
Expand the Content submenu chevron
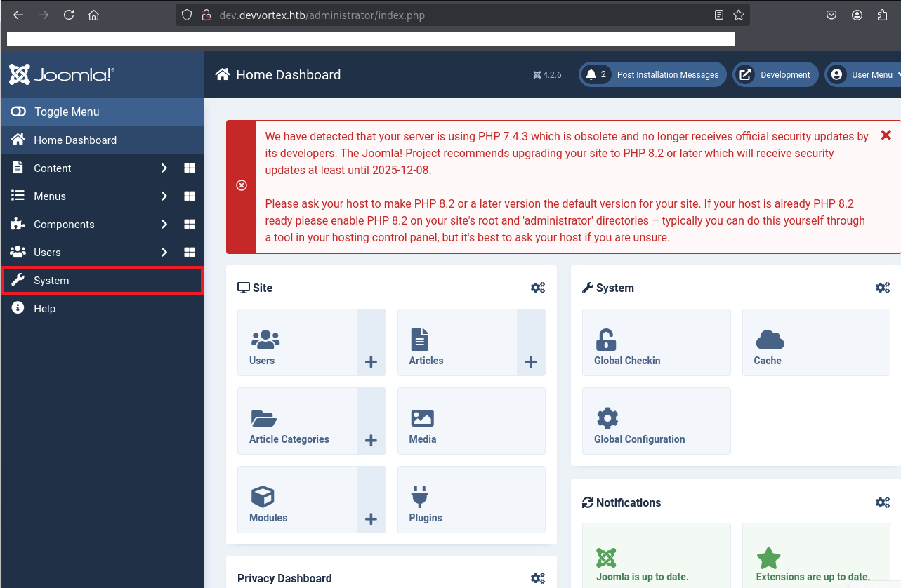(164, 168)
